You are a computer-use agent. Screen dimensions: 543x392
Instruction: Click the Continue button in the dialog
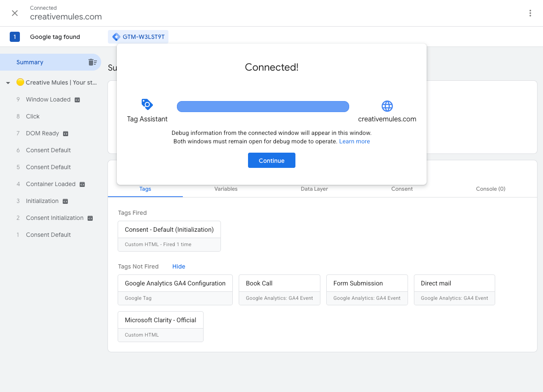(x=272, y=160)
